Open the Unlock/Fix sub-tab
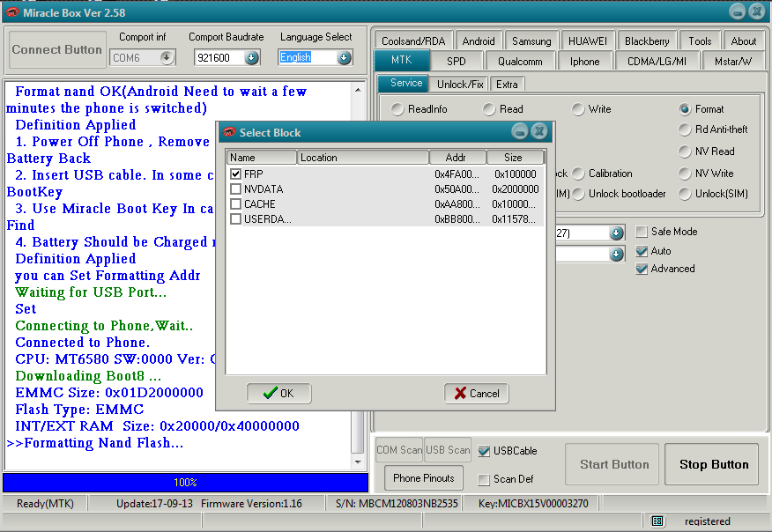Screen dimensions: 772x532 pyautogui.click(x=460, y=85)
